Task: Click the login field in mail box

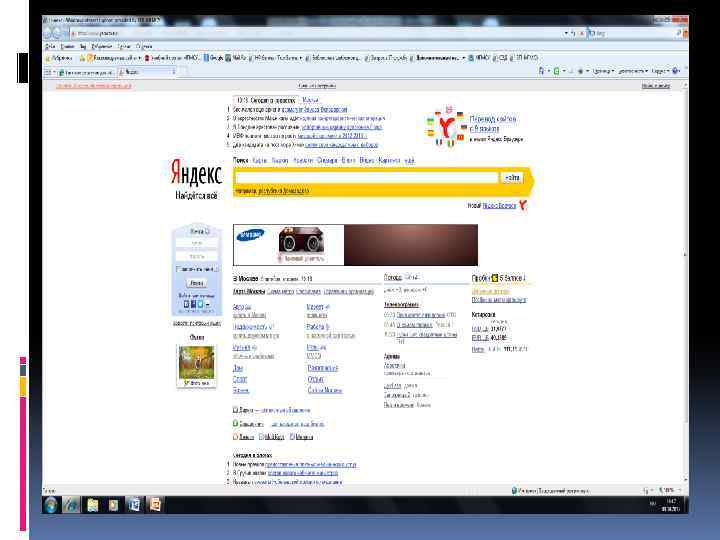Action: coord(197,243)
